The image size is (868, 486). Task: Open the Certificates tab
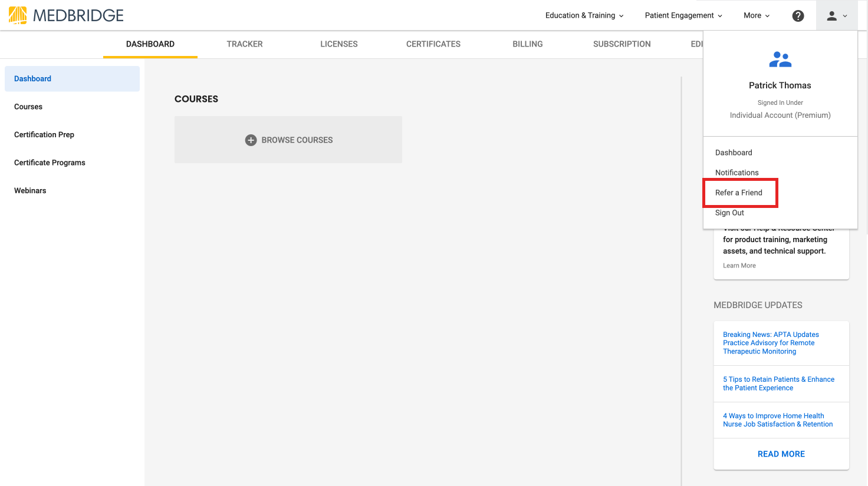pyautogui.click(x=433, y=44)
